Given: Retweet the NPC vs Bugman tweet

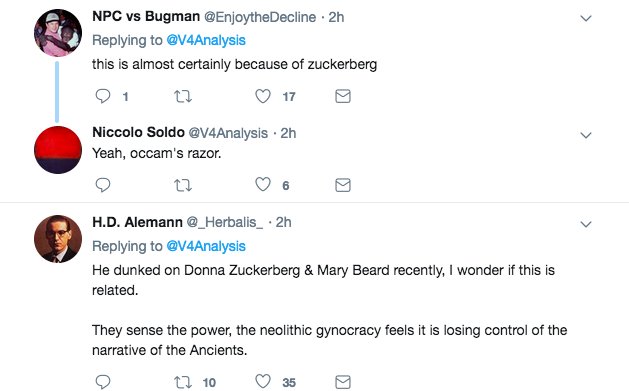Looking at the screenshot, I should [x=183, y=96].
